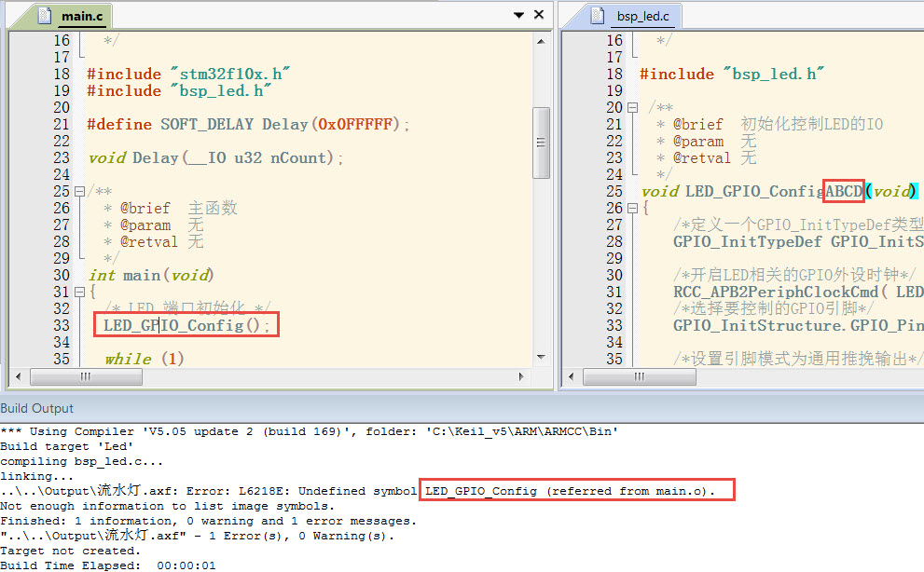Click the main.c horizontal scrollbar right arrow
The height and width of the screenshot is (572, 924).
point(521,376)
